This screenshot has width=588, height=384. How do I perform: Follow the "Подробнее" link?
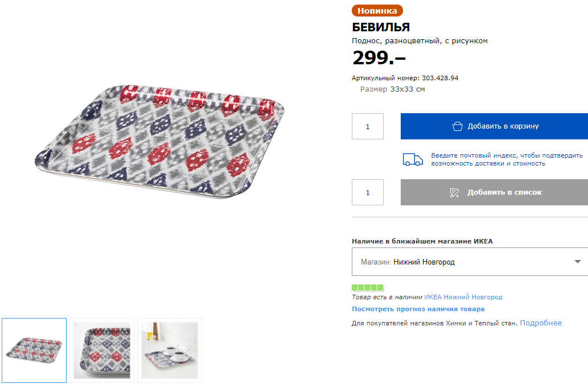540,323
